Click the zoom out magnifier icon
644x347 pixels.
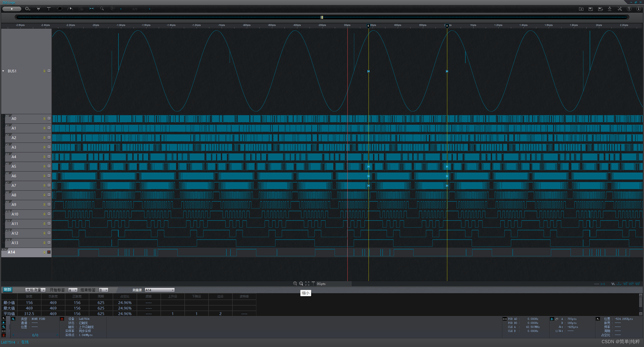coord(301,284)
